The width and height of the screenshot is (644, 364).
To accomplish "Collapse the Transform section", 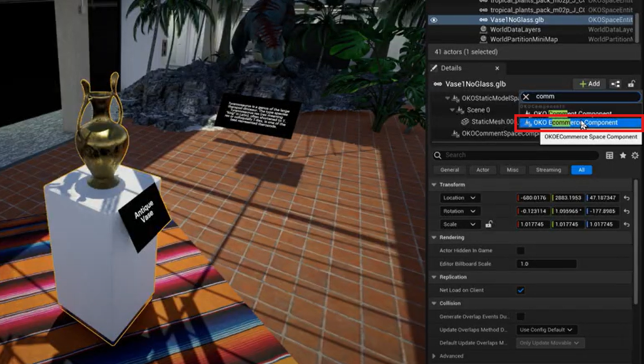I will click(434, 184).
